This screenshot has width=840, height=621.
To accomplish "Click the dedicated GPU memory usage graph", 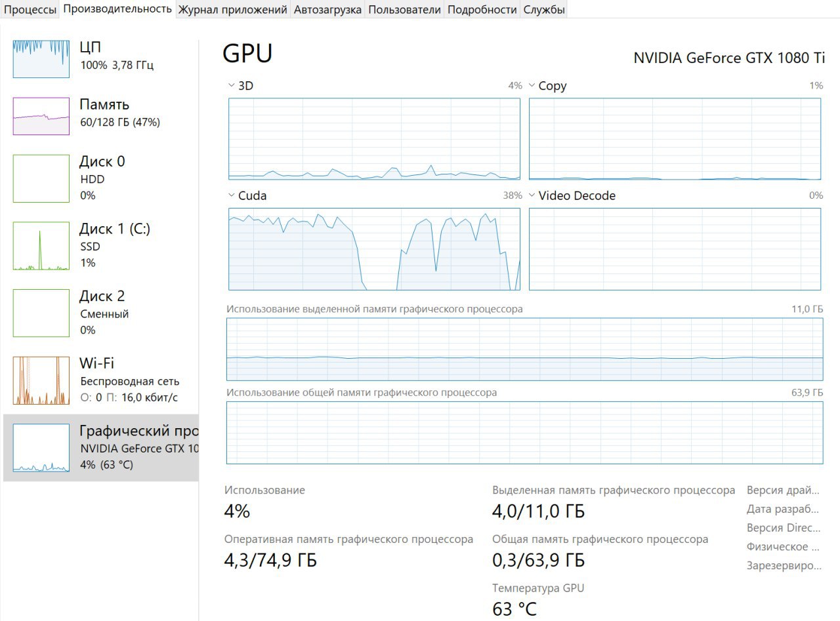I will [x=524, y=350].
